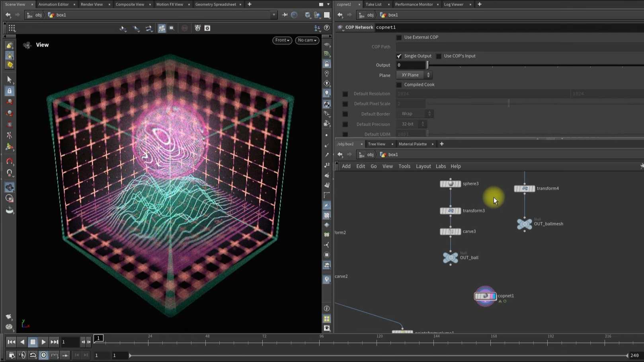The width and height of the screenshot is (644, 362).
Task: Click the OUT_ballmesh null node
Action: point(524,224)
